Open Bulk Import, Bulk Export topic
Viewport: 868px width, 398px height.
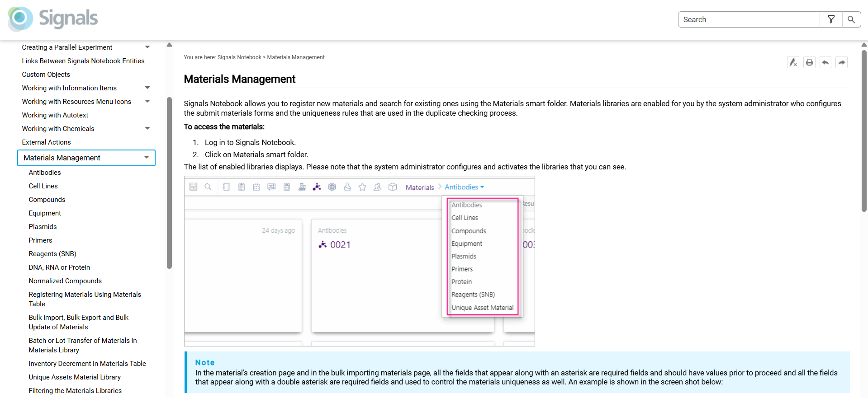(x=79, y=322)
